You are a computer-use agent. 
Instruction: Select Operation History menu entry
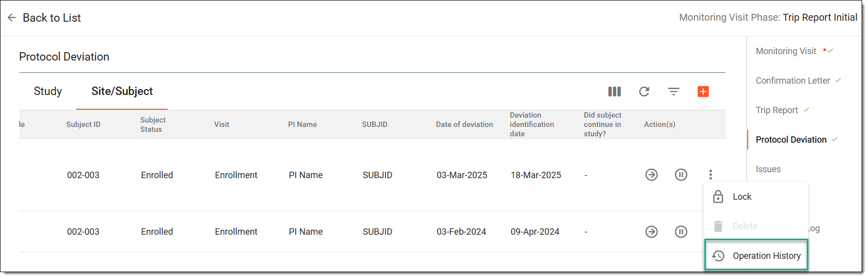tap(756, 255)
